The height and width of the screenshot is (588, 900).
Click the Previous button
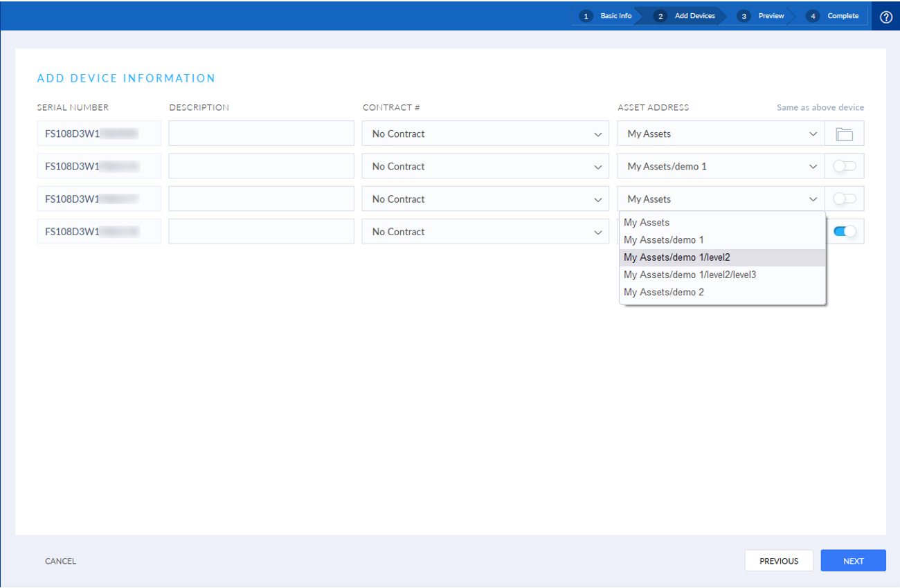(x=779, y=560)
